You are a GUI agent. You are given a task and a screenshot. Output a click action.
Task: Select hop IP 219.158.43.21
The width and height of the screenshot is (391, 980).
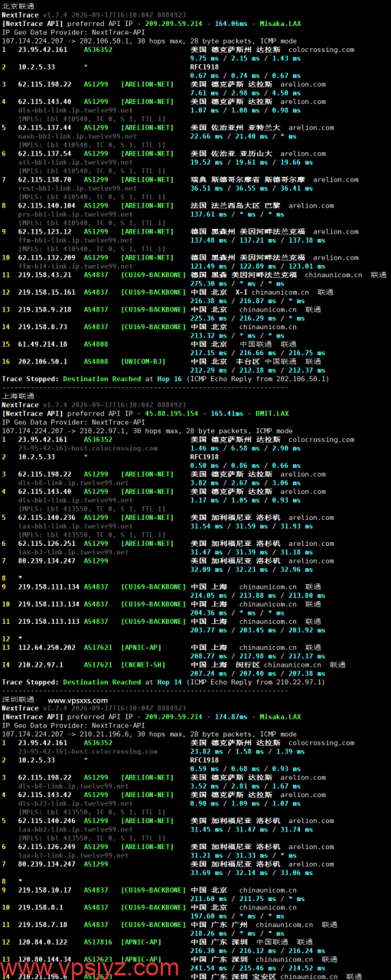pos(45,275)
